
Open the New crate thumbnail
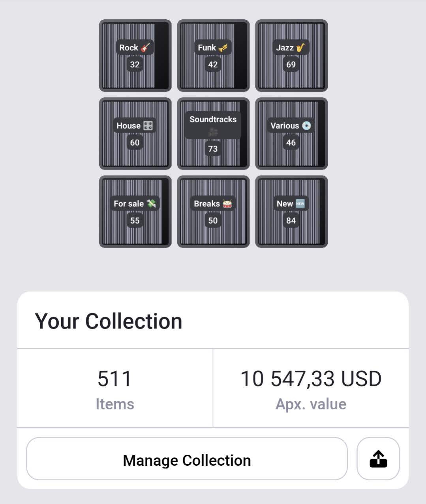click(x=291, y=212)
